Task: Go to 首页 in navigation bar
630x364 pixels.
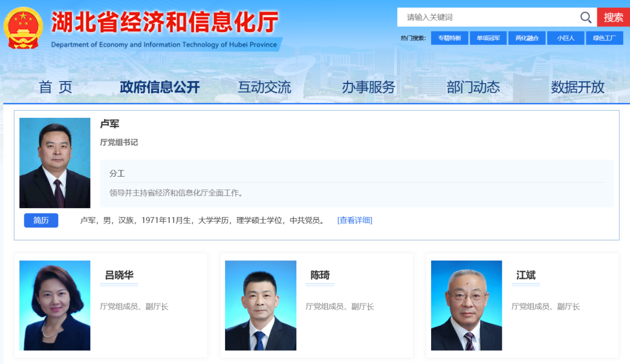Action: pos(55,87)
